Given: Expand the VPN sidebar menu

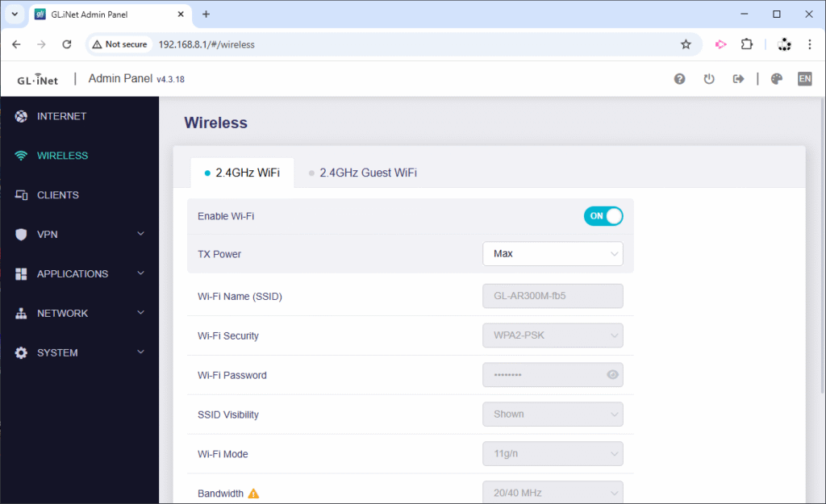Looking at the screenshot, I should [x=79, y=235].
